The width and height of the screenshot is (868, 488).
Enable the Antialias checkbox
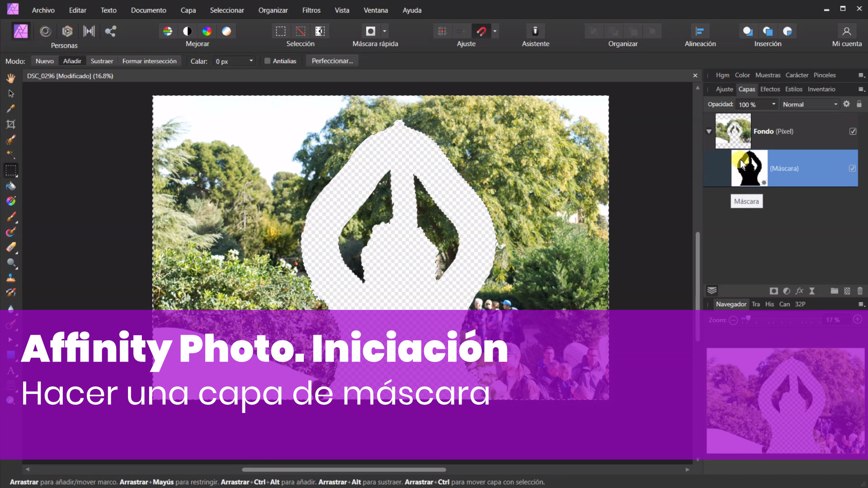pos(268,61)
